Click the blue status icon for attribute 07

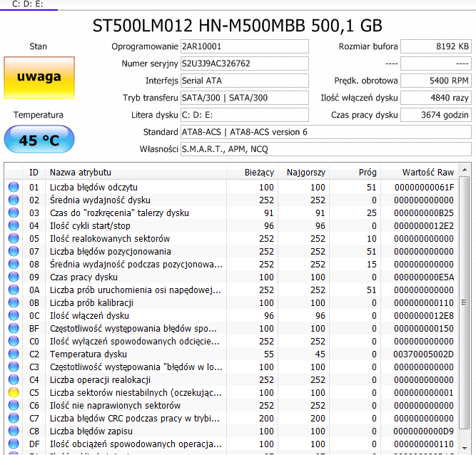14,251
